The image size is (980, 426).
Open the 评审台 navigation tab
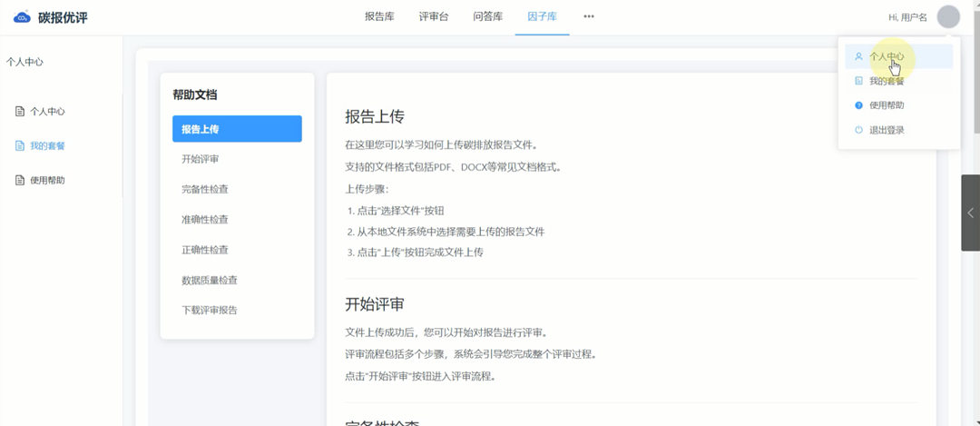tap(433, 17)
